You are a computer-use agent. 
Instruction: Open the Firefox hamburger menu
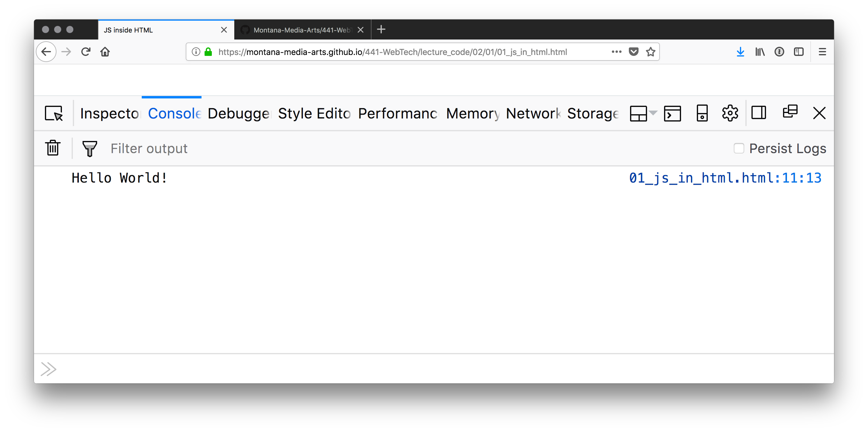point(822,52)
